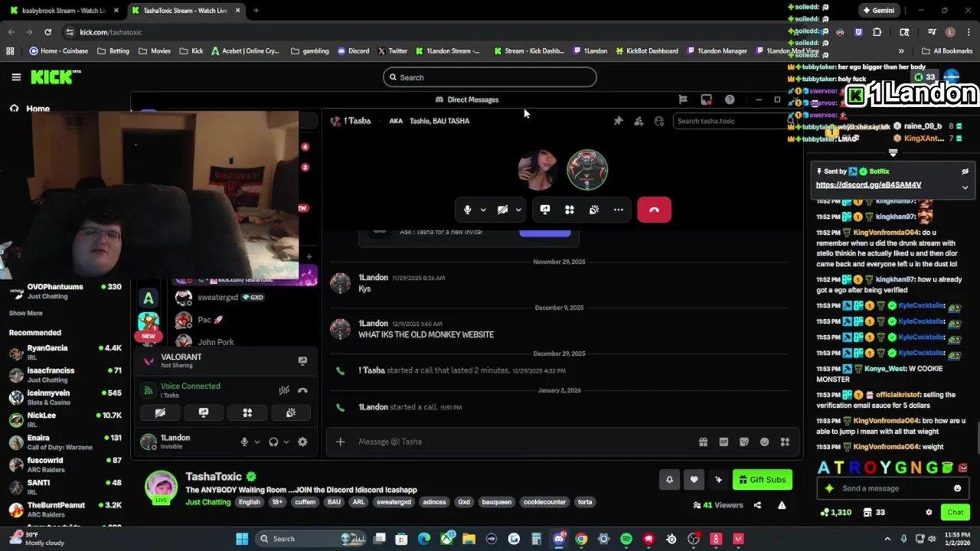Open GIF picker in message box
Viewport: 980px width, 551px height.
click(x=724, y=442)
